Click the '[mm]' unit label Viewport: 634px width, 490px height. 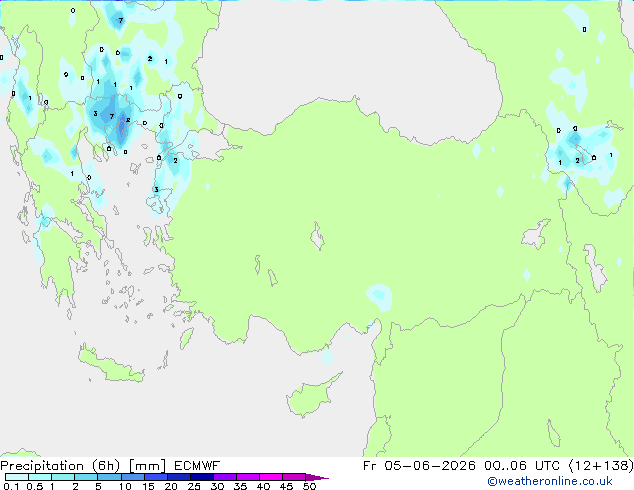147,466
